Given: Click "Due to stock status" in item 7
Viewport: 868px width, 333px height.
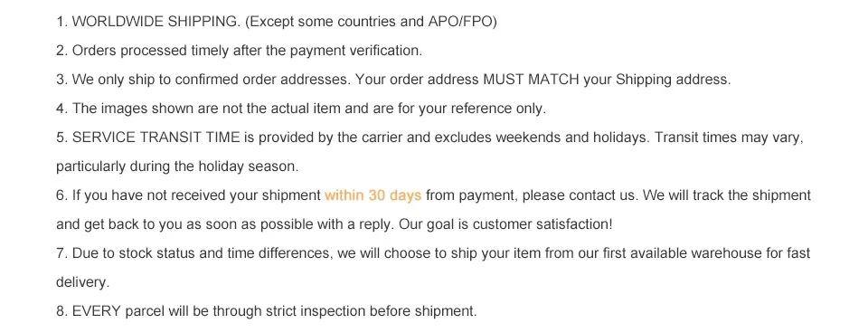Looking at the screenshot, I should (x=133, y=253).
